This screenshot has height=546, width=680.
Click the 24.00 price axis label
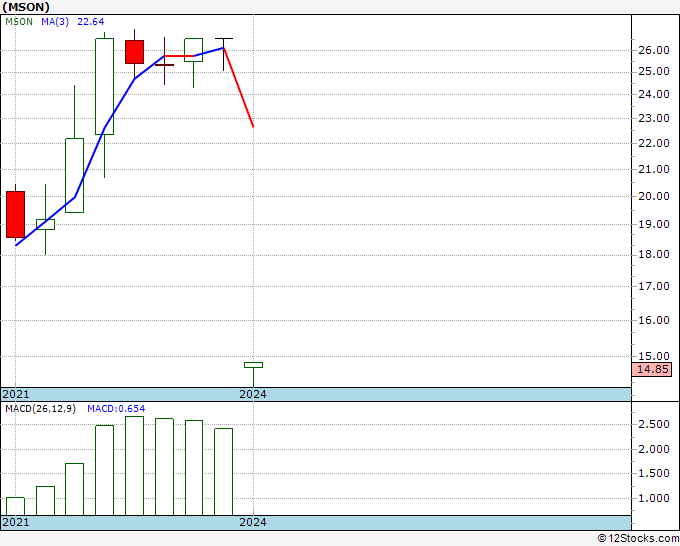[x=654, y=95]
